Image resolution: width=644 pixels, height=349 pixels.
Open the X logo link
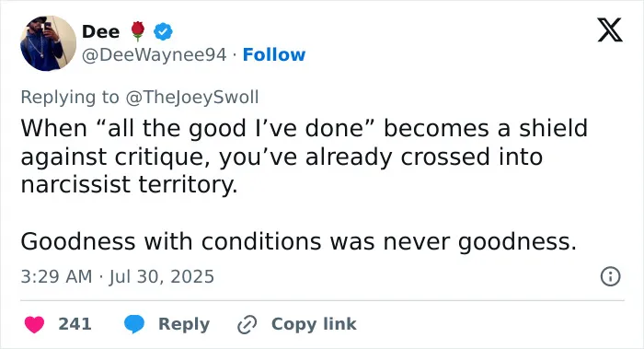[x=610, y=30]
